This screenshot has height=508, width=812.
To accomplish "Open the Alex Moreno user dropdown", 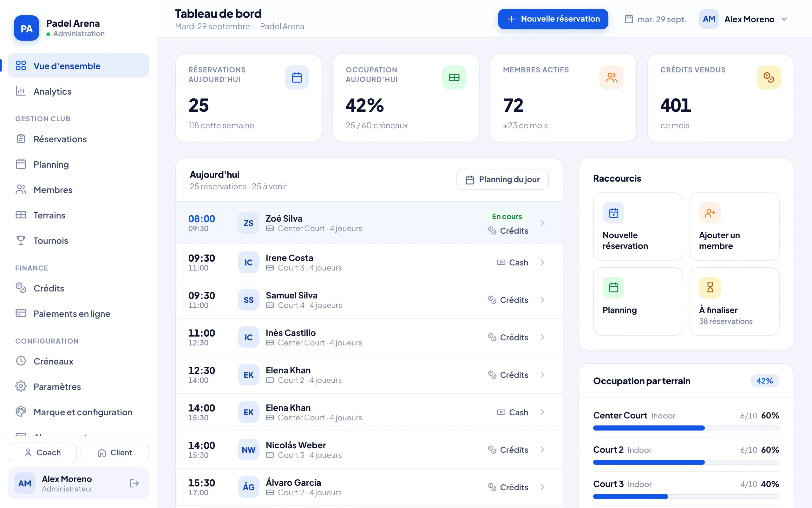I will [x=743, y=19].
